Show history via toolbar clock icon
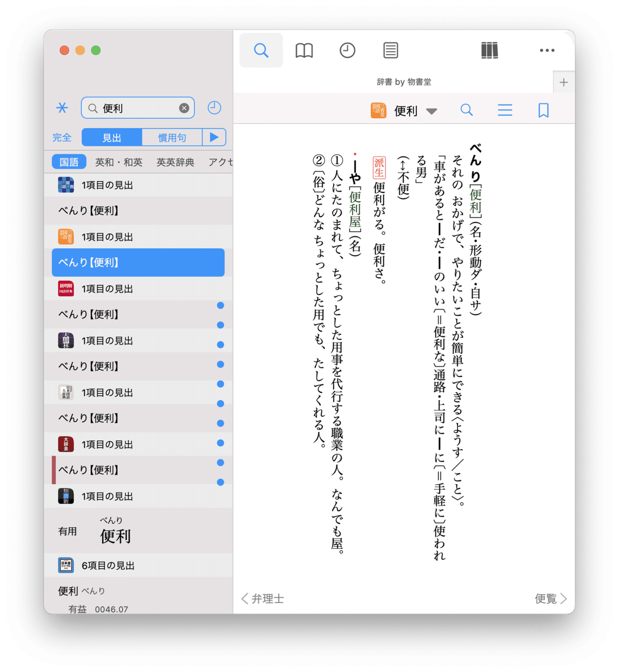 tap(347, 51)
